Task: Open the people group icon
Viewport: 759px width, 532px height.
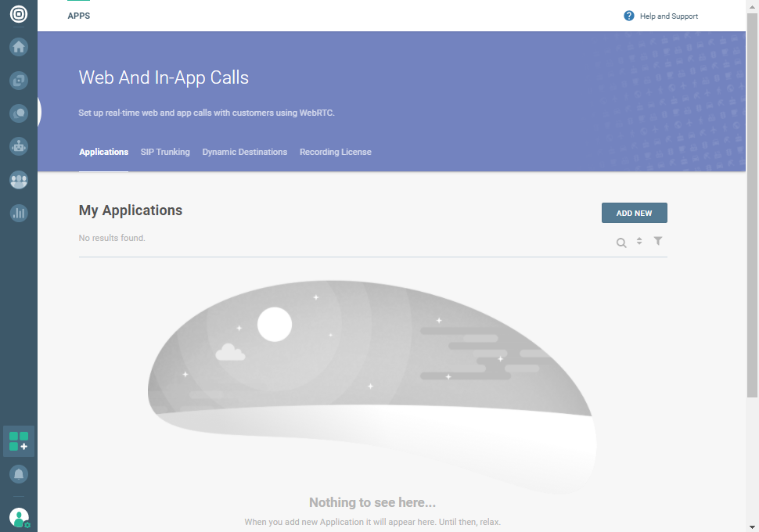Action: coord(19,180)
